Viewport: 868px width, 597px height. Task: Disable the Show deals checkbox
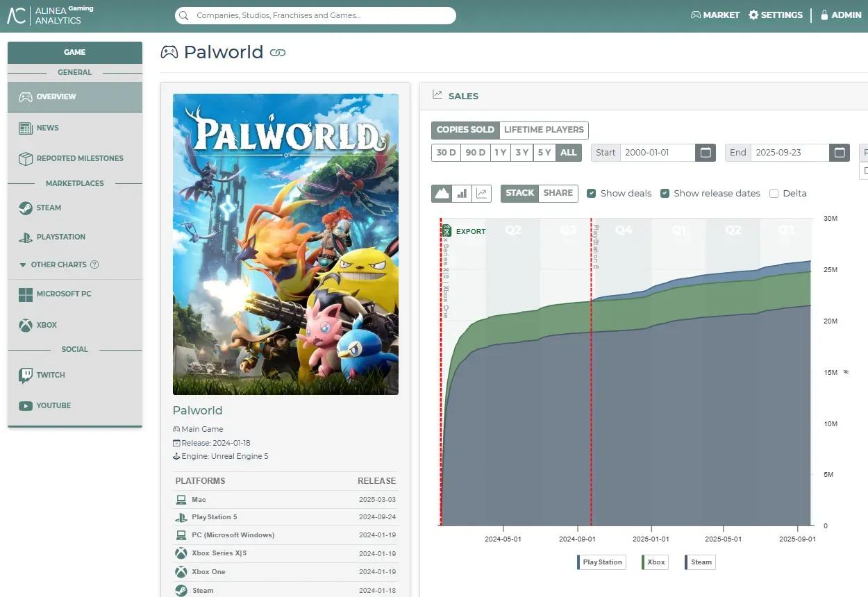click(592, 193)
